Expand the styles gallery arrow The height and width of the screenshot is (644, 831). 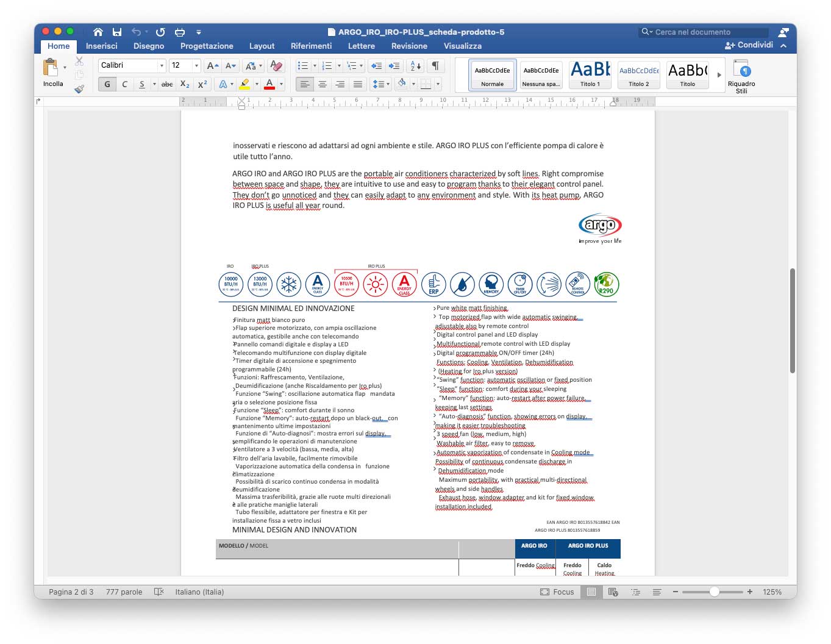(x=719, y=75)
